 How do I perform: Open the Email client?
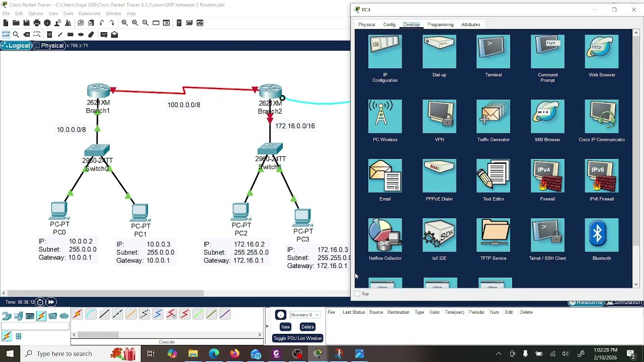tap(385, 175)
